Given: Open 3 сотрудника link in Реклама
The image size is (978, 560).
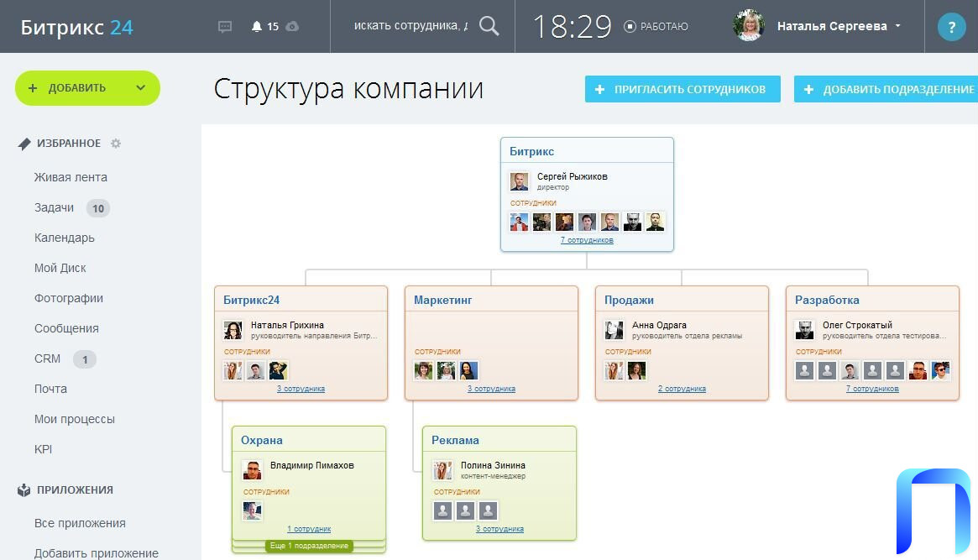Looking at the screenshot, I should coord(499,529).
